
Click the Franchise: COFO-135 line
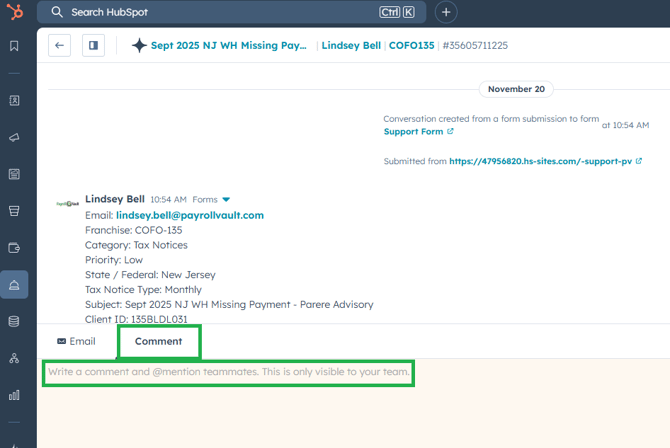pos(133,230)
